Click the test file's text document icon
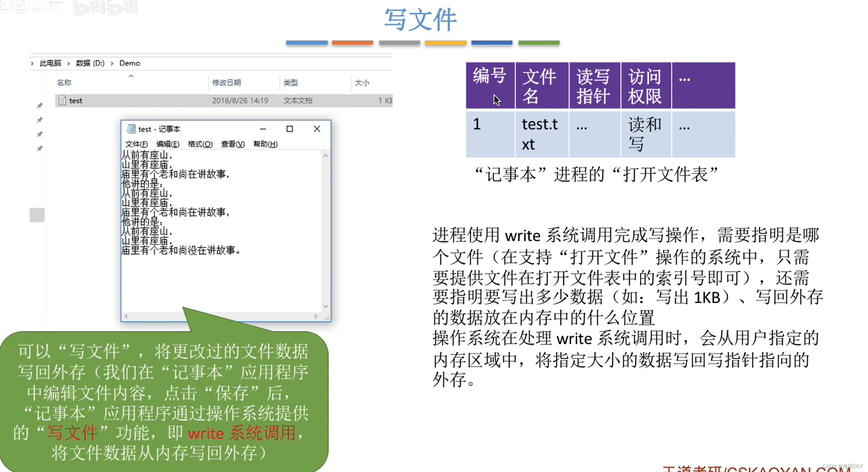 point(63,101)
